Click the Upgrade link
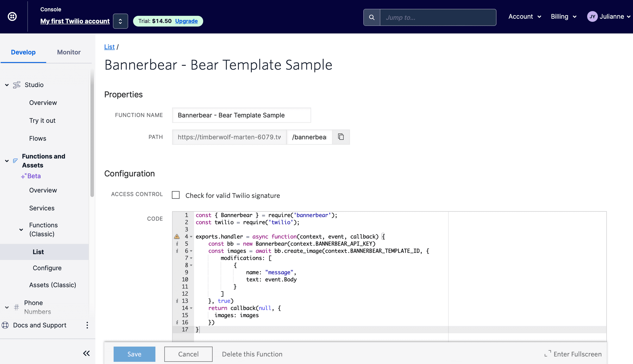 pyautogui.click(x=186, y=21)
